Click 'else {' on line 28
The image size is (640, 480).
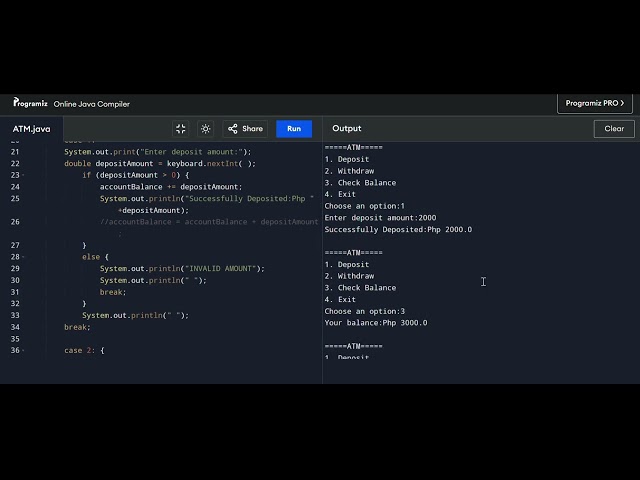click(x=95, y=257)
